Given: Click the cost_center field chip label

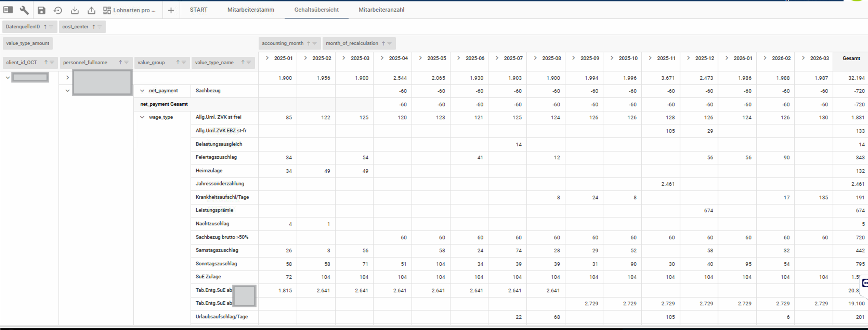Looking at the screenshot, I should 75,27.
